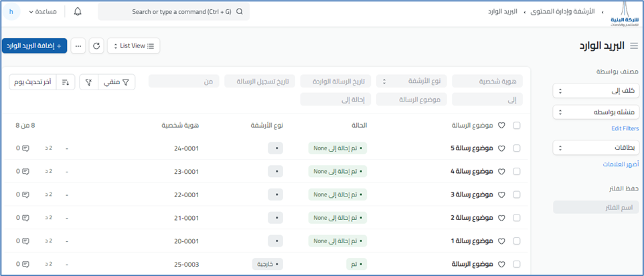Click the من filter field
The image size is (644, 276).
[184, 82]
